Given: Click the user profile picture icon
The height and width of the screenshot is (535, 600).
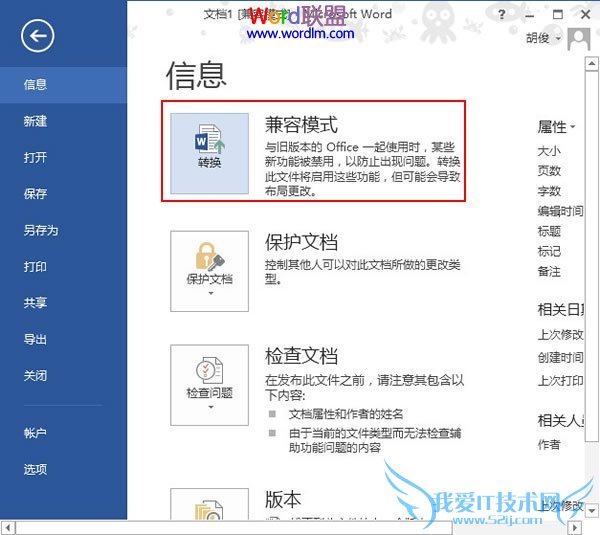Looking at the screenshot, I should click(579, 39).
